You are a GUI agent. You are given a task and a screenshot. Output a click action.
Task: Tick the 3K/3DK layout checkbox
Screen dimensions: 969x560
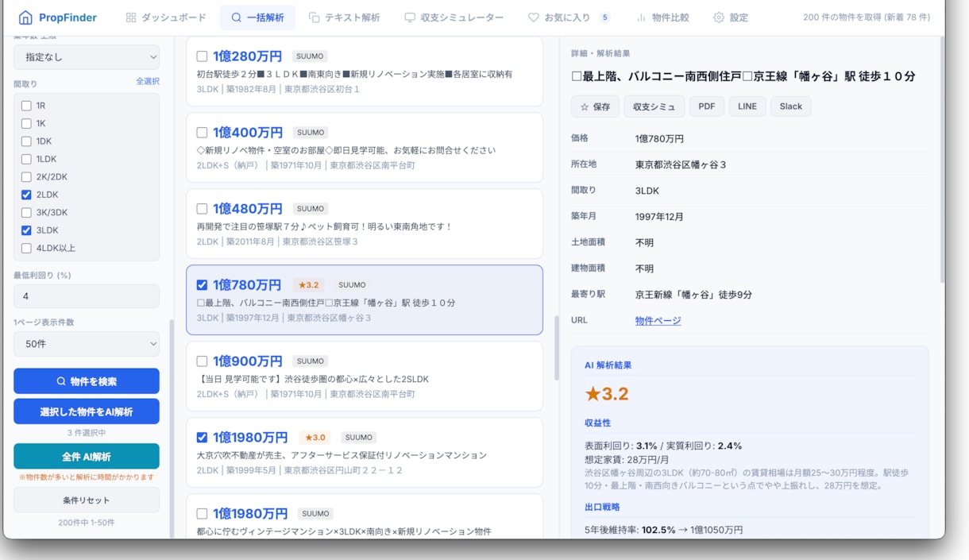coord(26,213)
